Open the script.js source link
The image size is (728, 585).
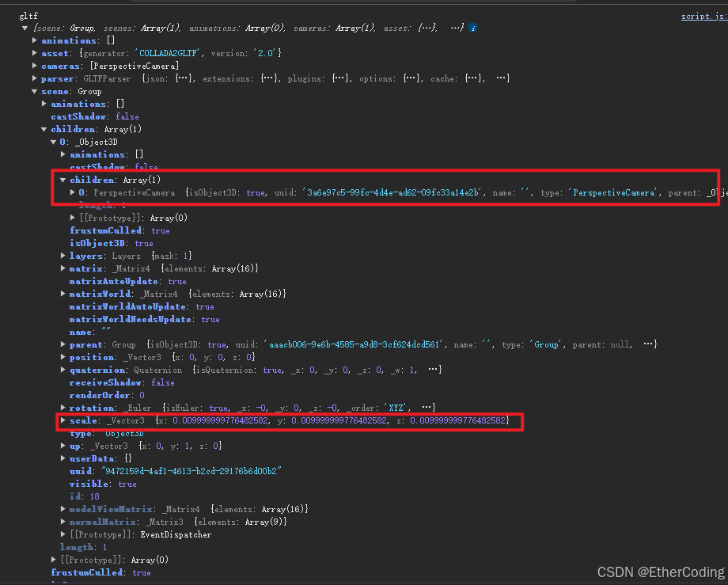pos(704,17)
